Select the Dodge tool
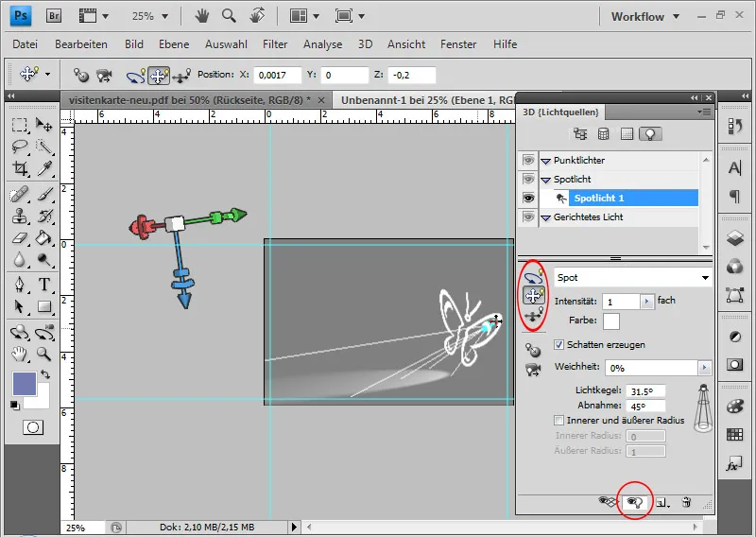The width and height of the screenshot is (756, 537). tap(43, 260)
